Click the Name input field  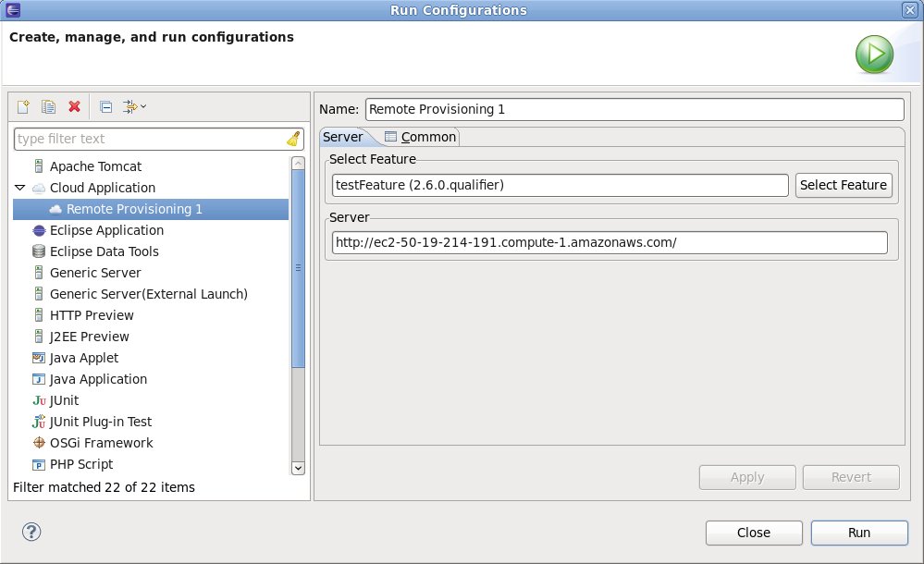click(634, 110)
